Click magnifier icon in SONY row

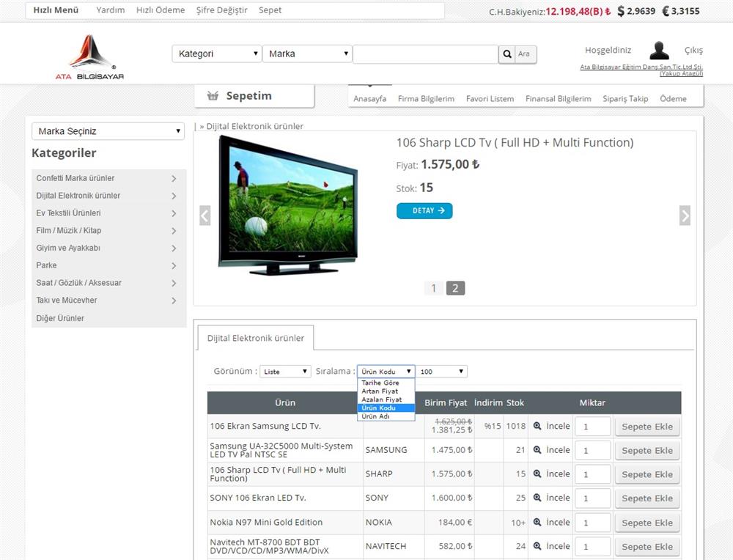coord(537,498)
